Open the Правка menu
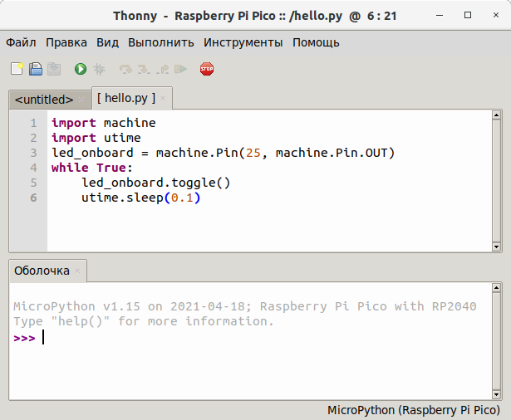 point(66,42)
